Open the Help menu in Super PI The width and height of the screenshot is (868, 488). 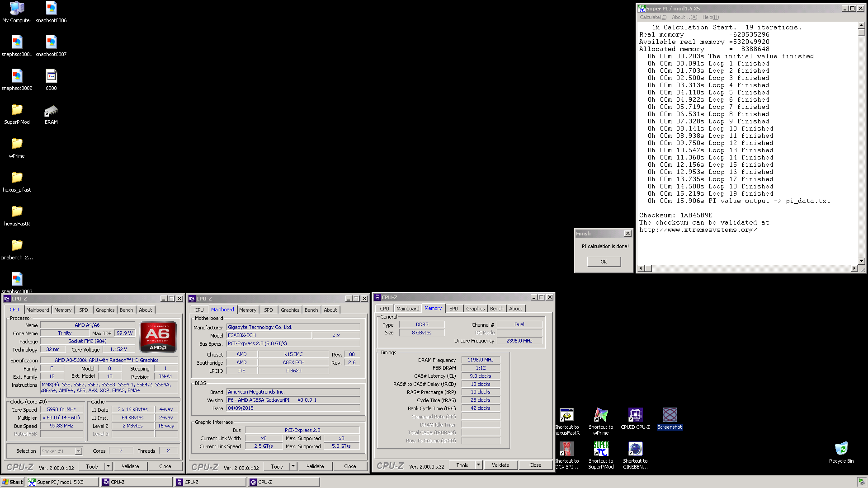(710, 17)
